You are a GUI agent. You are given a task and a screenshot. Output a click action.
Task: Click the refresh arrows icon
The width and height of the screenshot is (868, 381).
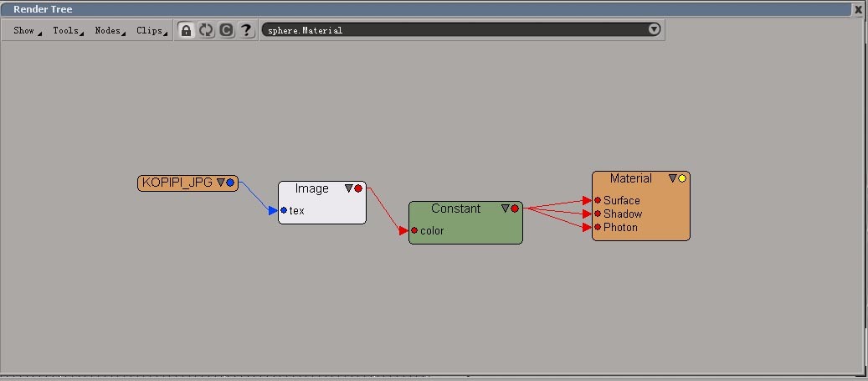[x=207, y=30]
